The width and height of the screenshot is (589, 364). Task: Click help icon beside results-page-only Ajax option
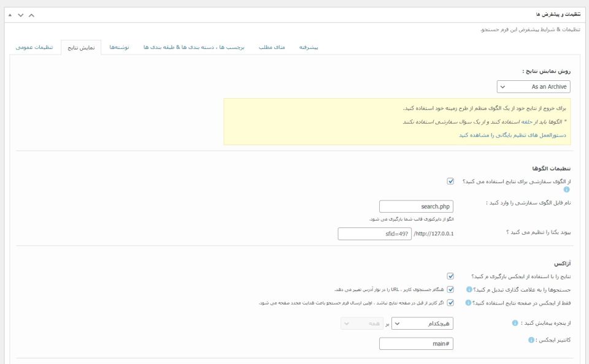pos(469,302)
